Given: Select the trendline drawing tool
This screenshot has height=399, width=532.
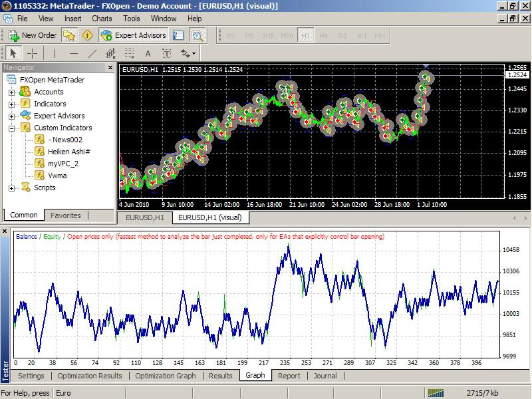Looking at the screenshot, I should tap(92, 53).
